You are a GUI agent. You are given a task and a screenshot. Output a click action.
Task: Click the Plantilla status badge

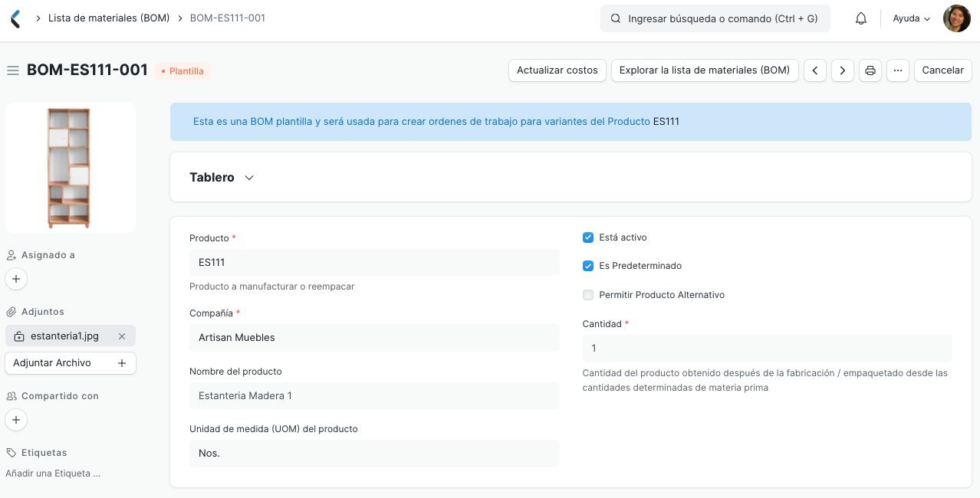click(x=183, y=71)
